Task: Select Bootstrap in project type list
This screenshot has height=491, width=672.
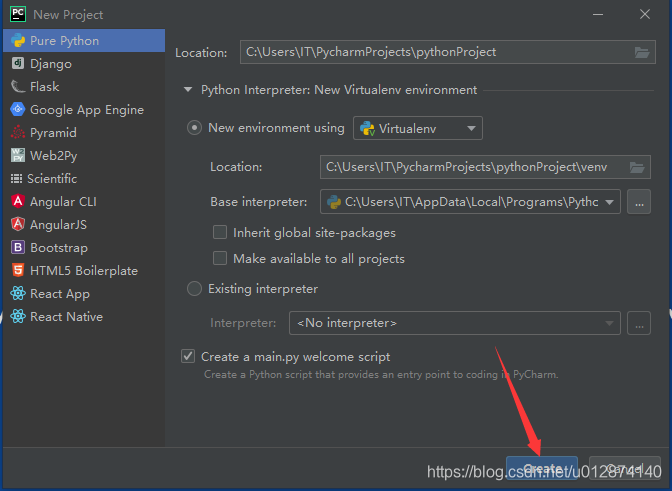Action: 84,248
